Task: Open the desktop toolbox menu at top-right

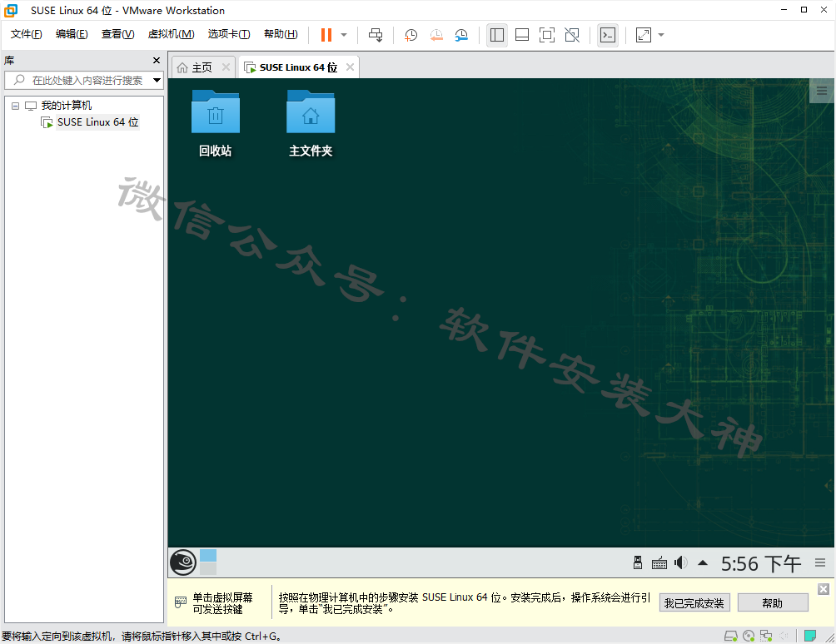Action: pos(822,90)
